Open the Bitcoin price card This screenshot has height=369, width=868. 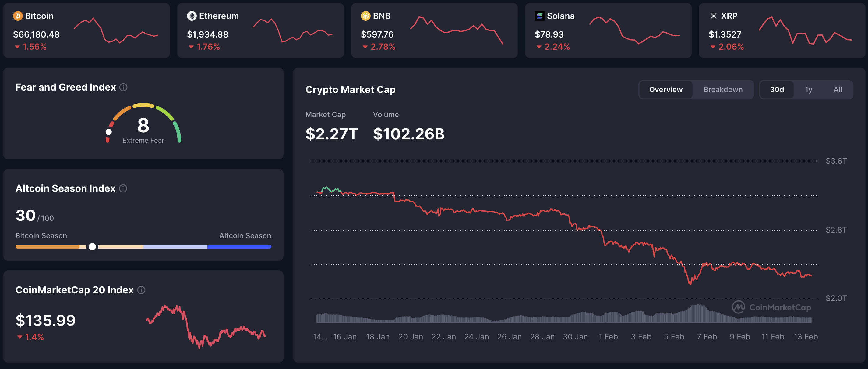click(86, 30)
